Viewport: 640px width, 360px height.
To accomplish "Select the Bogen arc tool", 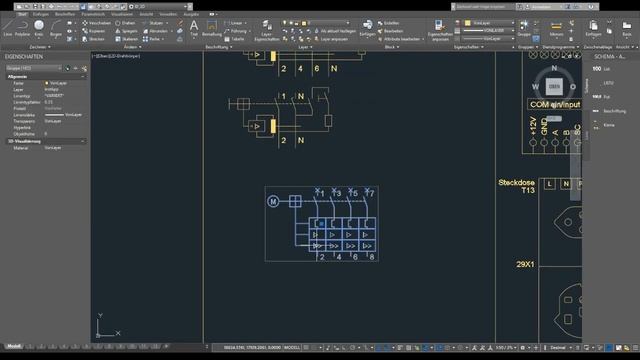I will [x=56, y=29].
